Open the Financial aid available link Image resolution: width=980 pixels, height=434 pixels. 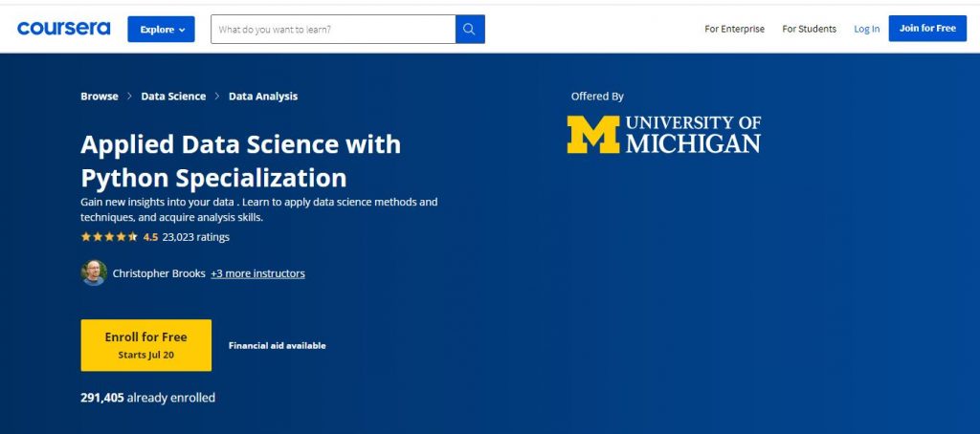(277, 346)
